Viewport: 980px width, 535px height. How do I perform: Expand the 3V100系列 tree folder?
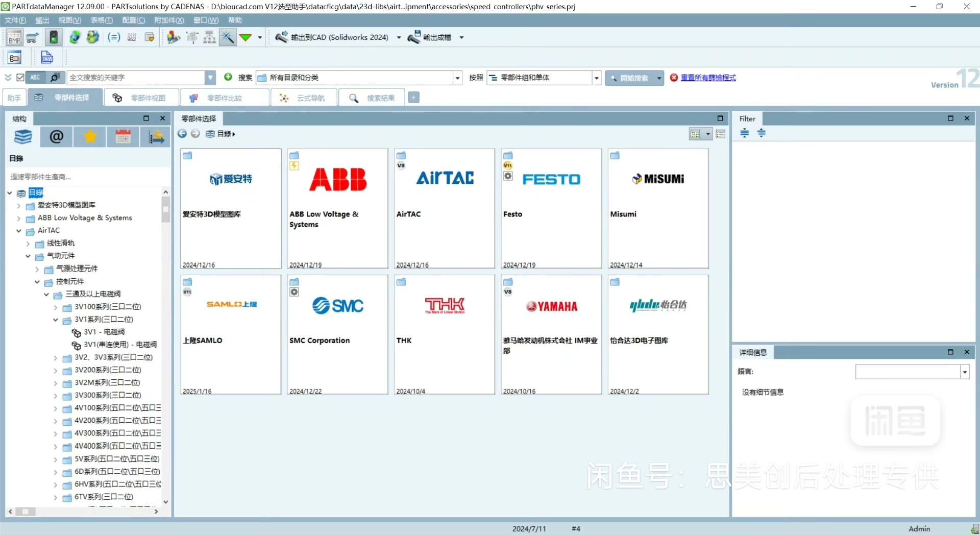coord(56,307)
